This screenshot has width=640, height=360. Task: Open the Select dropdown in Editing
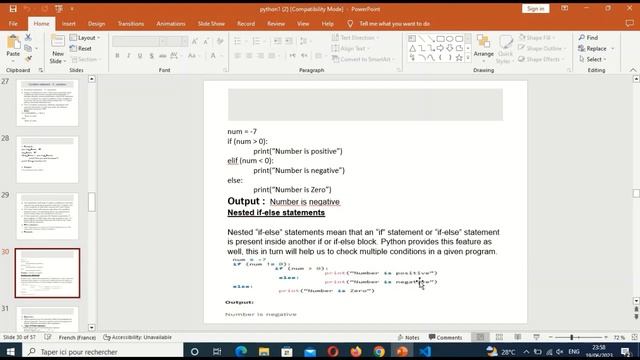click(592, 59)
